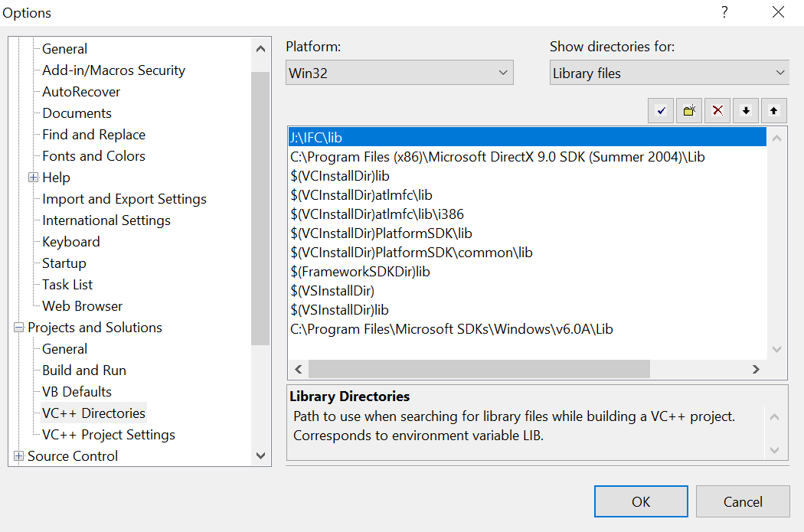Collapse the Projects and Solutions node
Image resolution: width=804 pixels, height=532 pixels.
(18, 328)
